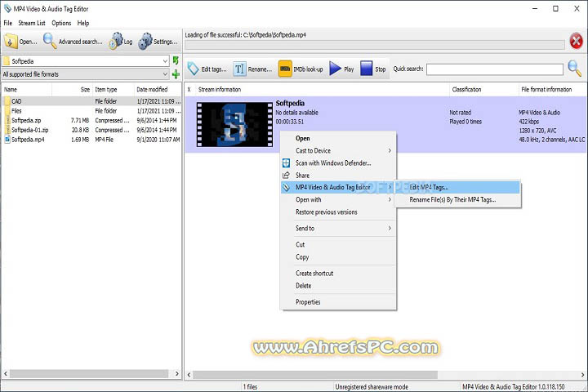Click the red cancel loading icon

(576, 42)
